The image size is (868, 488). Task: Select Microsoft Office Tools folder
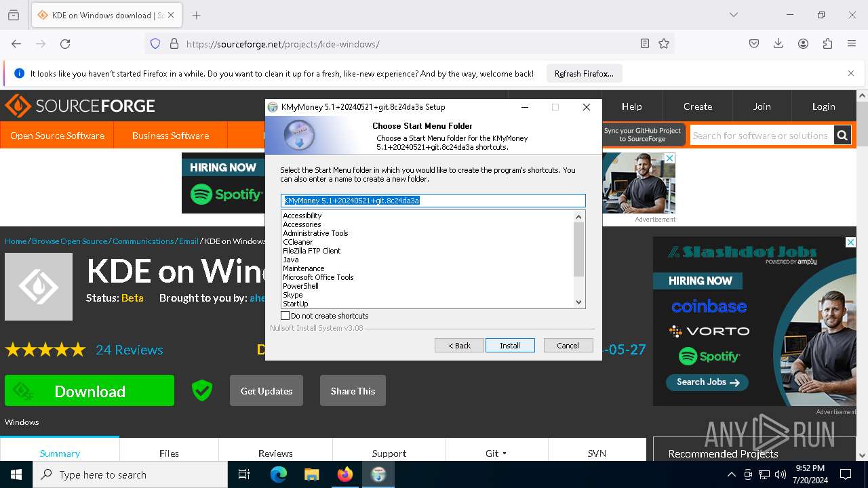click(x=318, y=277)
